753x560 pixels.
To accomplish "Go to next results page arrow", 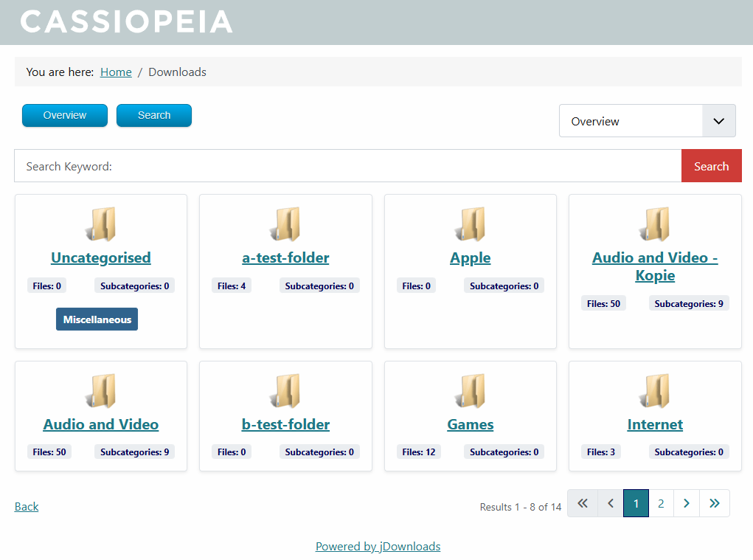I will pos(687,503).
